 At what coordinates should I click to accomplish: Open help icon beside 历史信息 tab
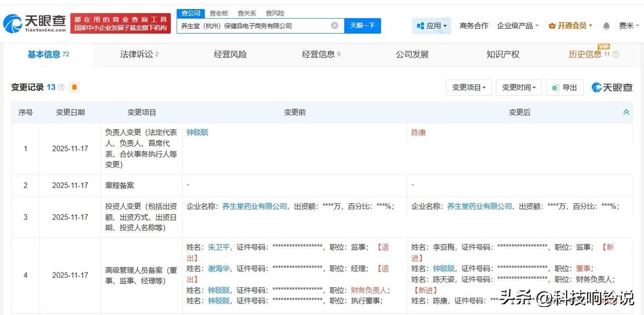click(616, 54)
